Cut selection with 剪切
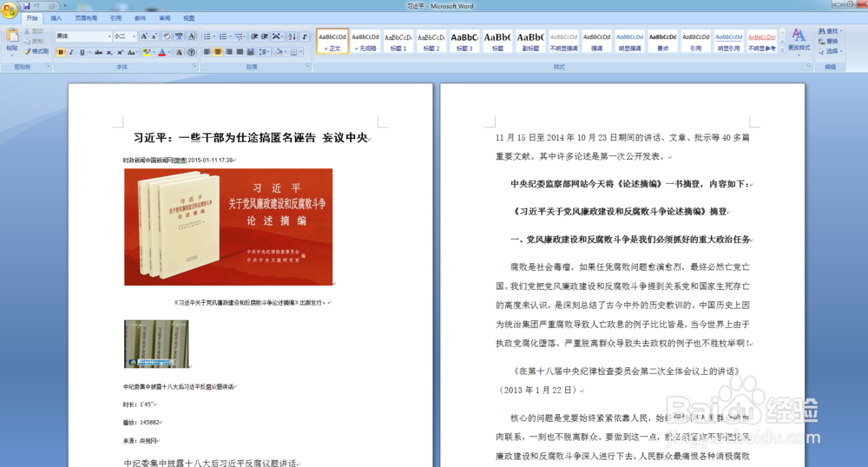Viewport: 868px width, 467px height. point(34,31)
